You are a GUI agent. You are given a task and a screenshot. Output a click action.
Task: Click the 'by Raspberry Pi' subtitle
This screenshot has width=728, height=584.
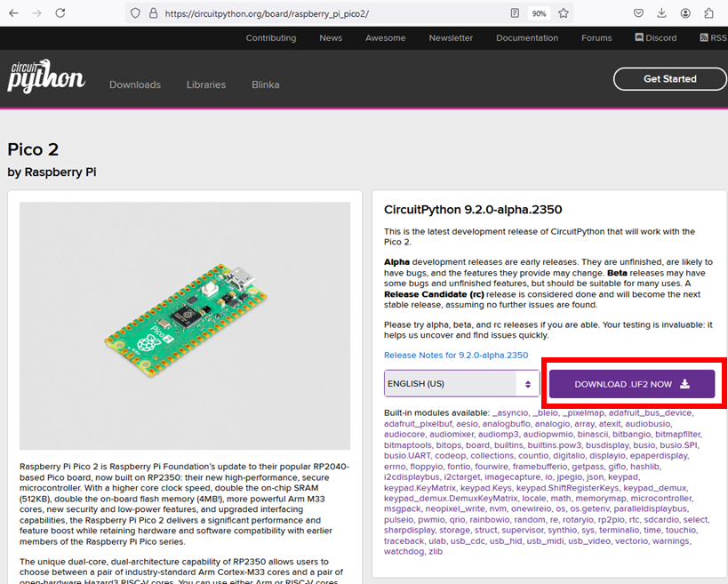(x=52, y=172)
